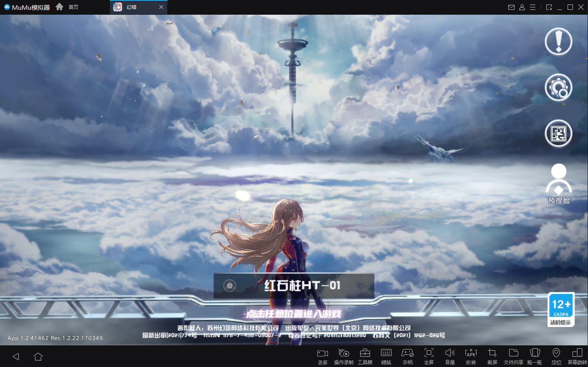Open 定位 location settings
Screen dimensions: 588x367
point(556,356)
